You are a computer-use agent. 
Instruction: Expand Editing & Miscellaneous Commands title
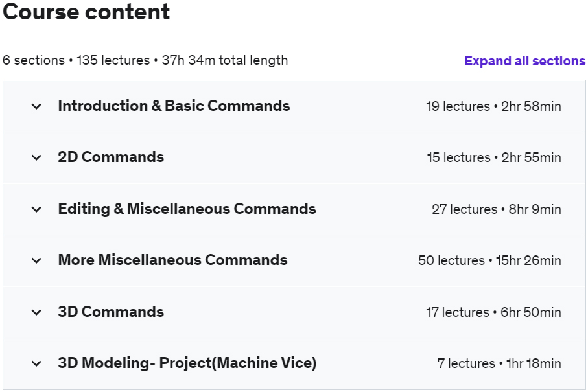(187, 209)
